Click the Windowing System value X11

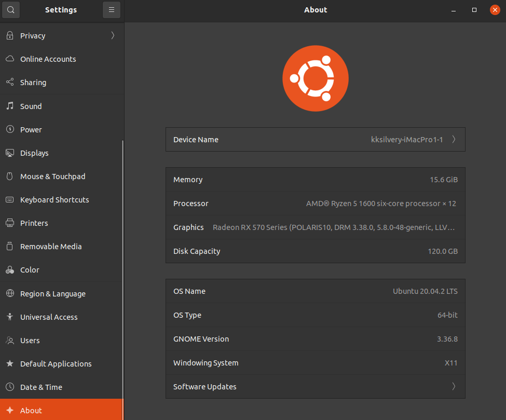click(451, 363)
